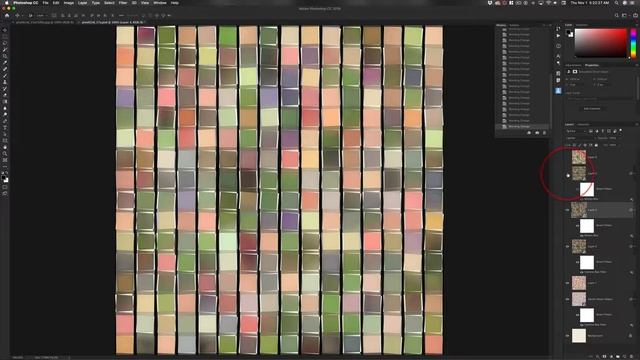640x360 pixels.
Task: Select the Rectangular Marquee tool
Action: click(5, 36)
